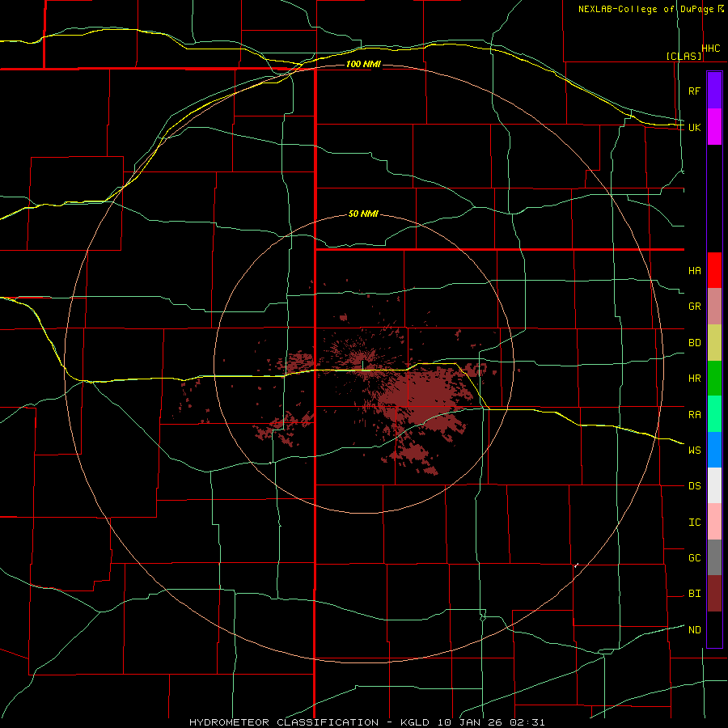This screenshot has height=728, width=728.
Task: Click the "DS" legend label
Action: click(694, 486)
